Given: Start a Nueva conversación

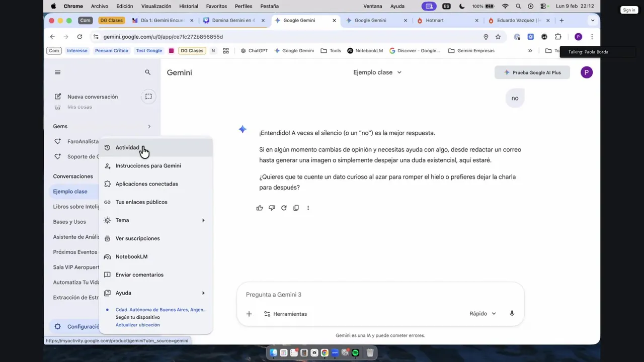Looking at the screenshot, I should tap(93, 97).
